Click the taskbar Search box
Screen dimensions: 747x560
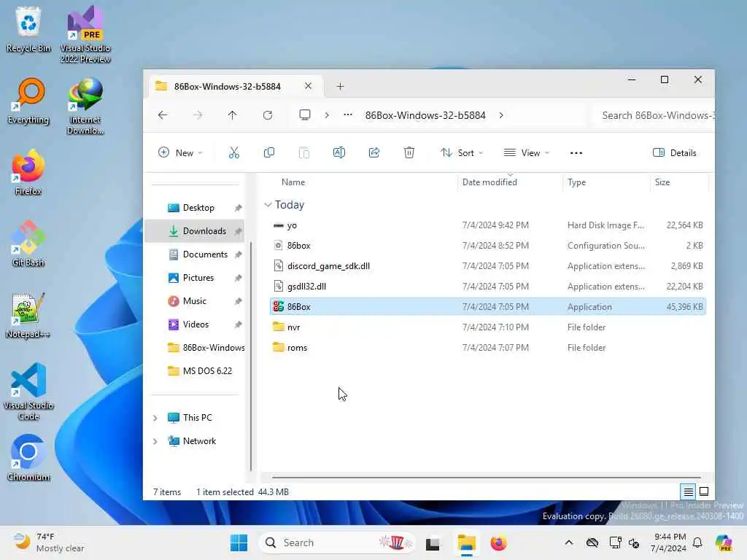(x=336, y=542)
